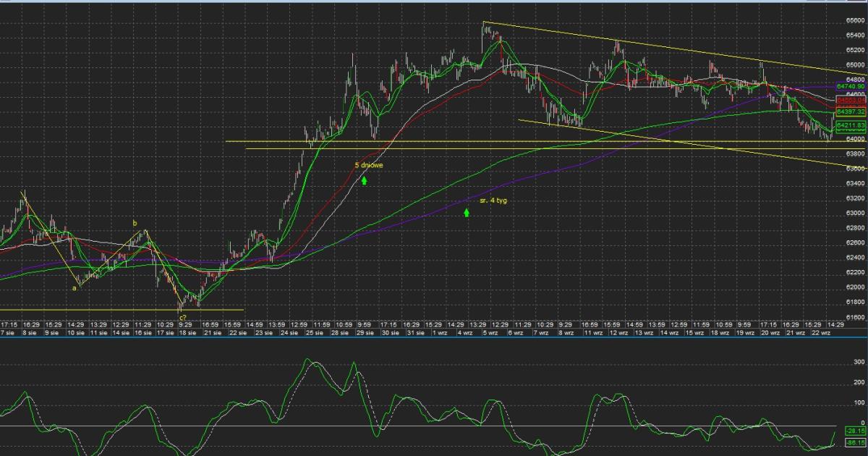Click the green arrow under "5 dniowe"
The image size is (868, 456).
pos(365,180)
